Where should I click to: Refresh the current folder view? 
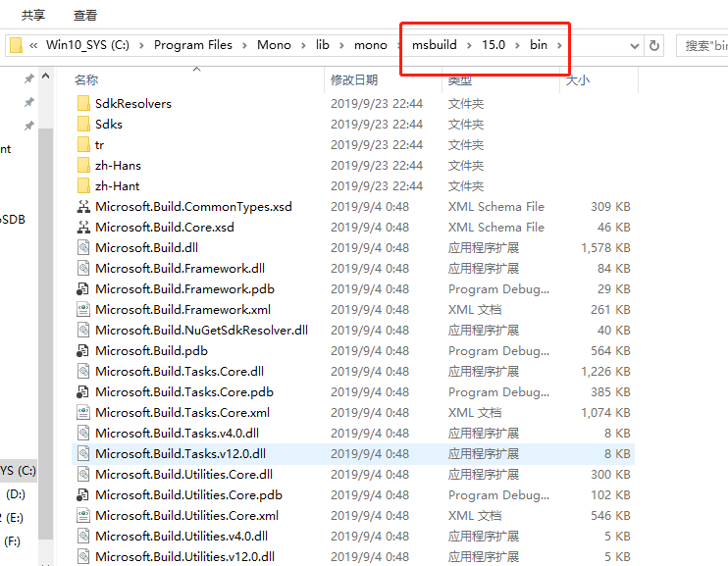654,45
